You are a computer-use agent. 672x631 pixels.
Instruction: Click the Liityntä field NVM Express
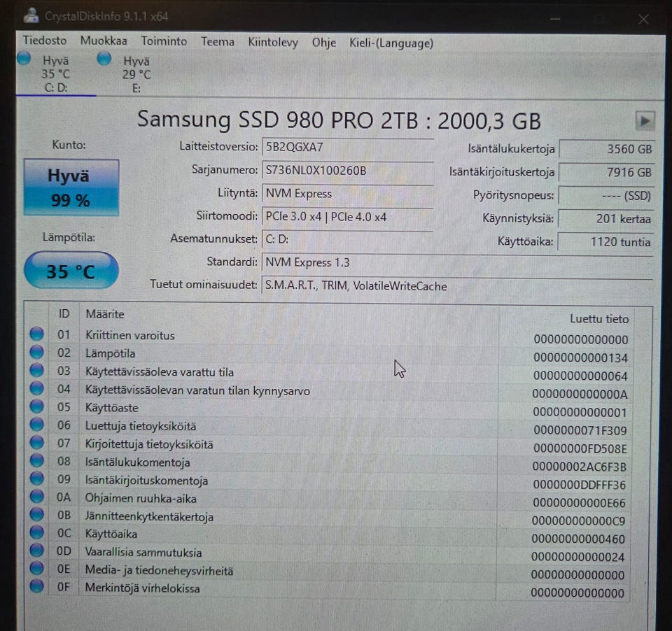click(348, 194)
